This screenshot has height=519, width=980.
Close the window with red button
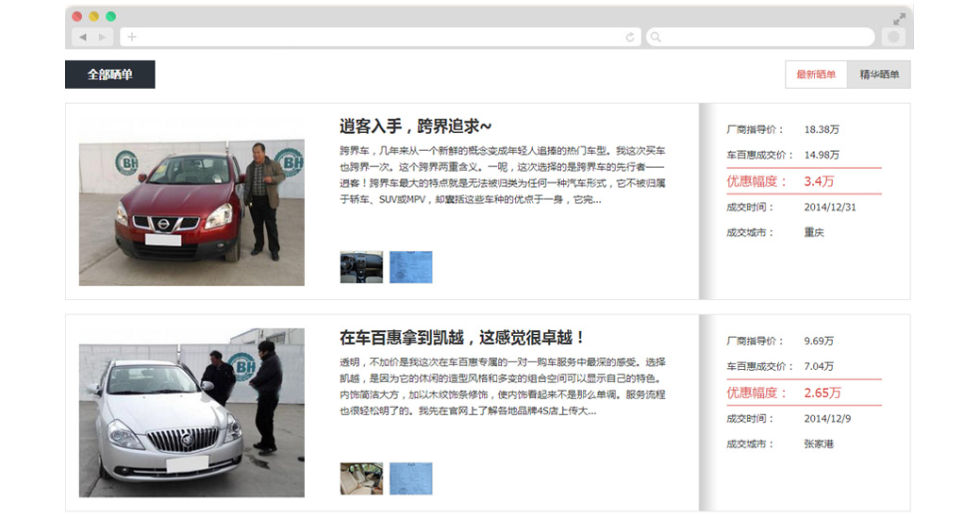point(77,16)
